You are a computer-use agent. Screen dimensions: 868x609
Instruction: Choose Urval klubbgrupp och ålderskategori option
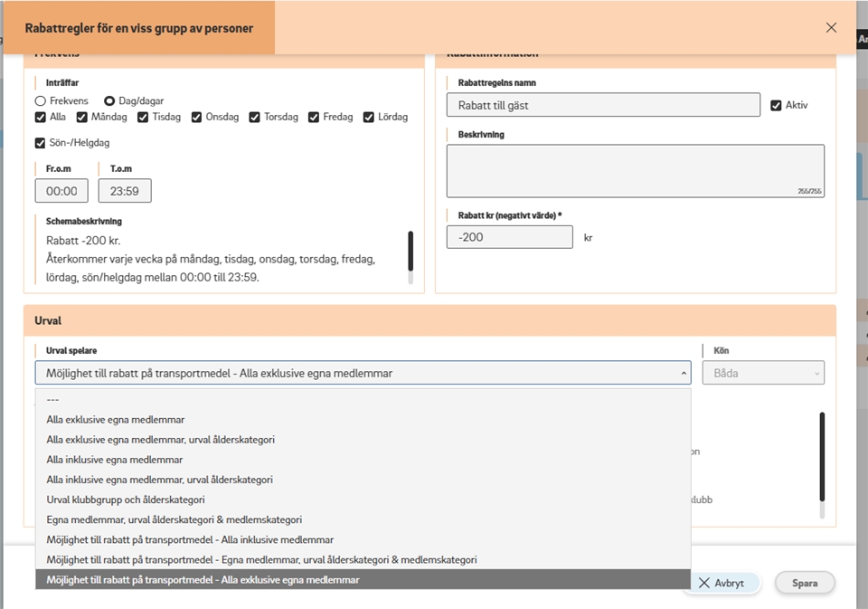(x=126, y=500)
